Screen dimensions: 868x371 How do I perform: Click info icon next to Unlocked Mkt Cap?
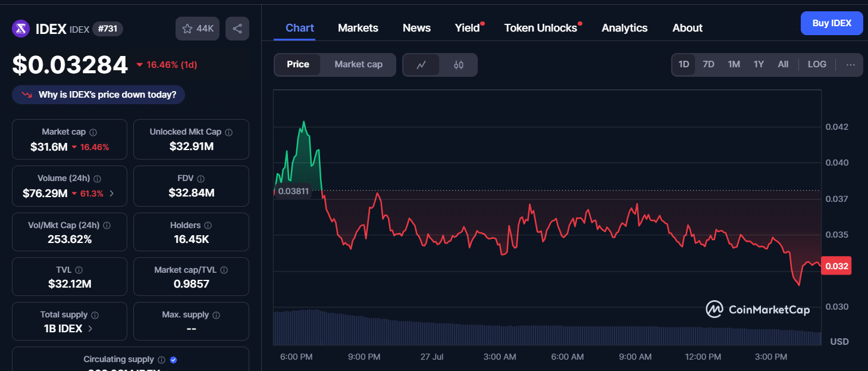click(229, 132)
